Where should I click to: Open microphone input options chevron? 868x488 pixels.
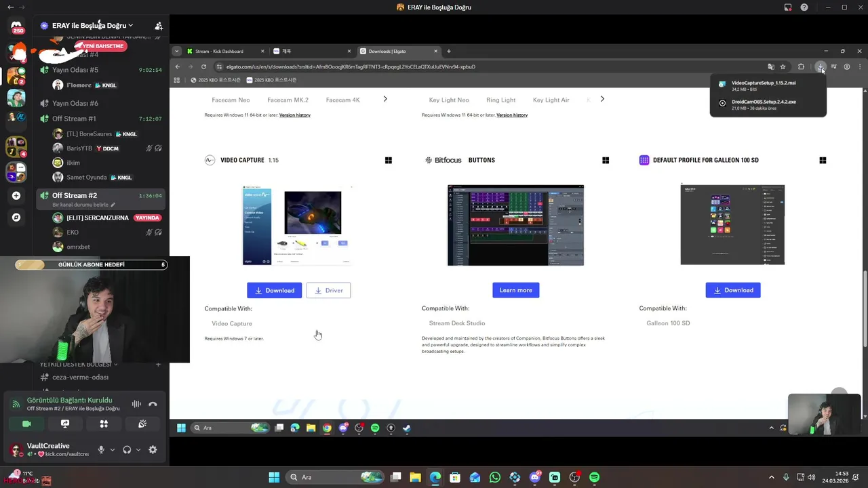(113, 449)
